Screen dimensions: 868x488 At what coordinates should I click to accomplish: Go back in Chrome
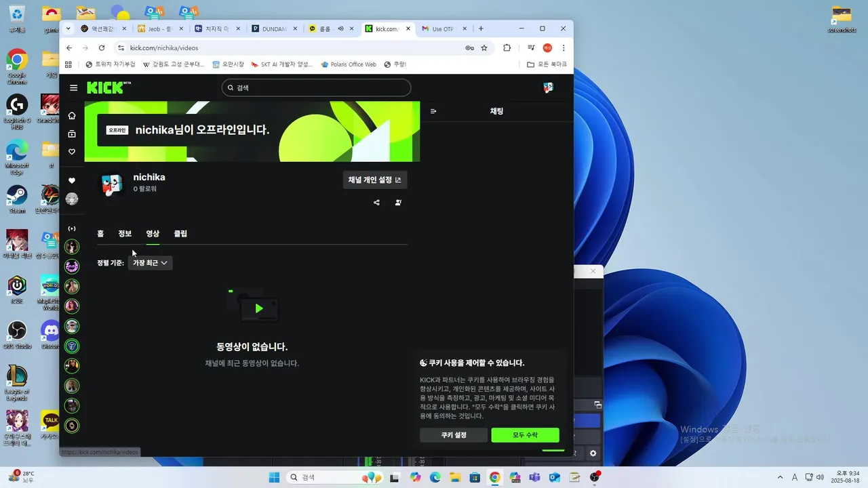pos(69,48)
